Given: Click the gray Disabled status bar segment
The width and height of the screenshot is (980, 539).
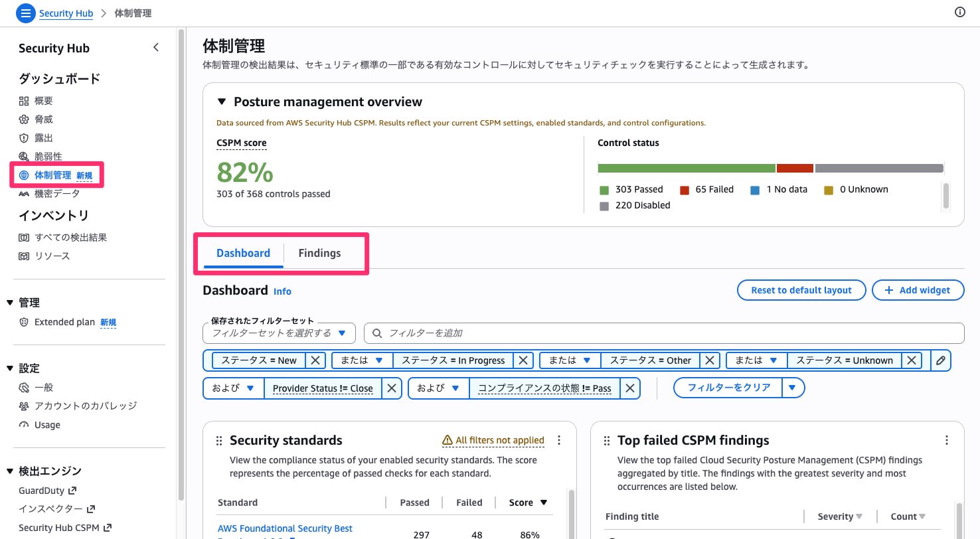Looking at the screenshot, I should pos(879,169).
